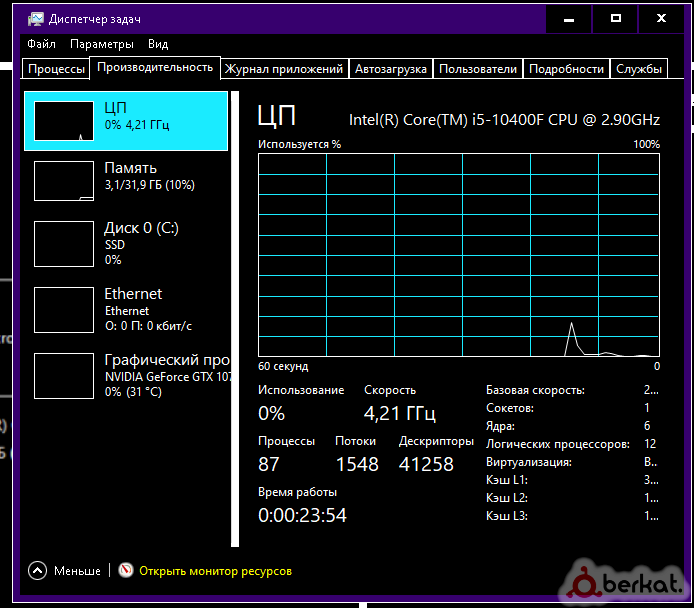Image resolution: width=694 pixels, height=608 pixels.
Task: Open the Файл menu
Action: point(41,44)
